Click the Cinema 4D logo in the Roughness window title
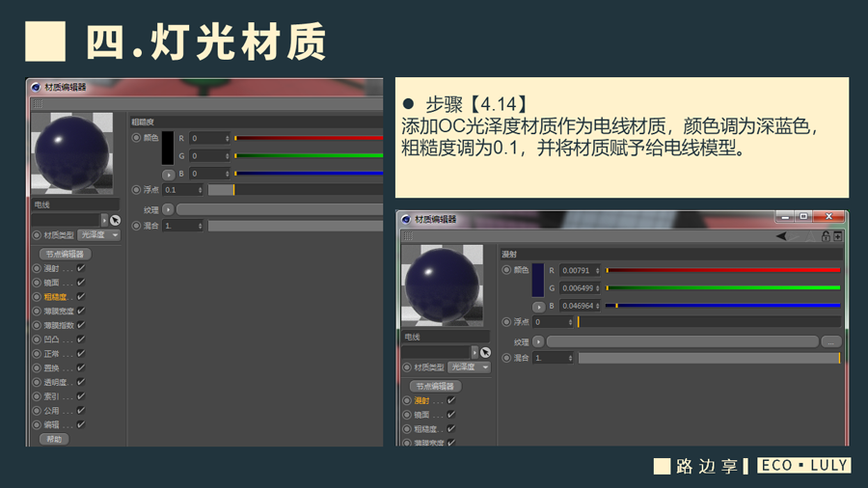The width and height of the screenshot is (868, 488). (36, 87)
